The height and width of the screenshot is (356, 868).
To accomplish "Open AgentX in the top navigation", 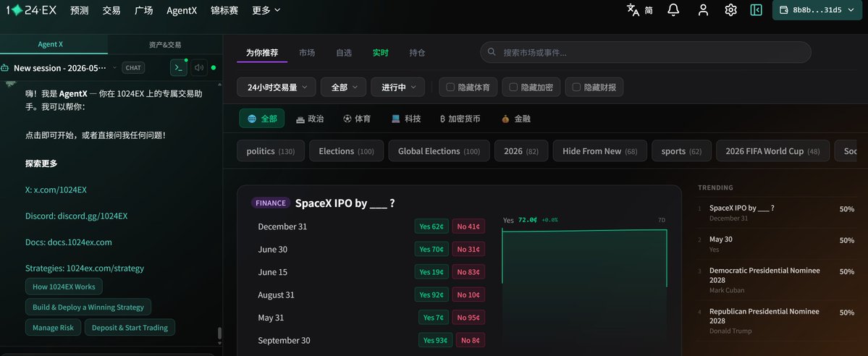I will [182, 10].
